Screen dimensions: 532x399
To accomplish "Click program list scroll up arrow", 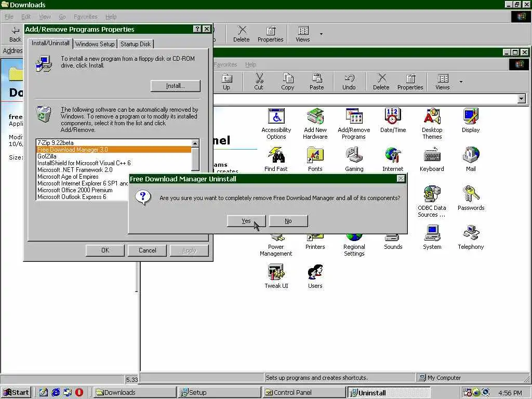I will tap(195, 143).
